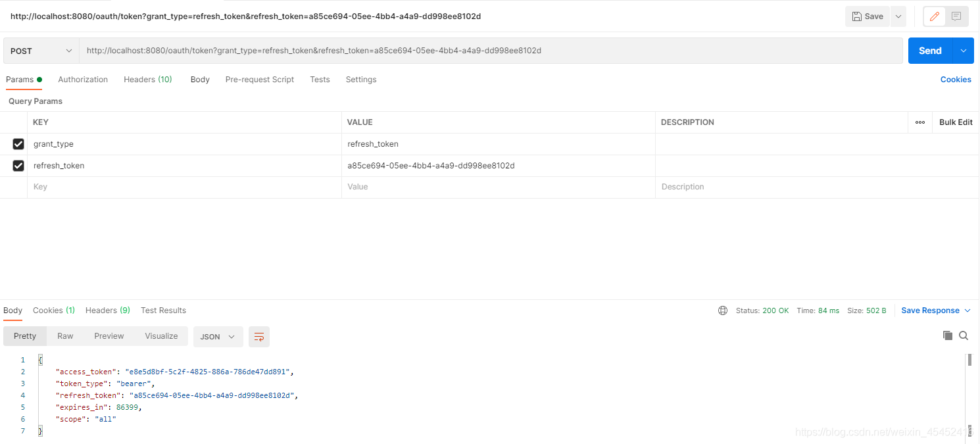Copy the response body with copy icon

coord(948,335)
